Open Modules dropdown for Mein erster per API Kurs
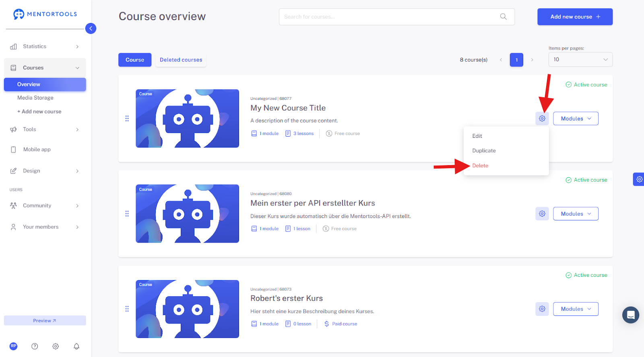This screenshot has width=644, height=357. coord(576,214)
